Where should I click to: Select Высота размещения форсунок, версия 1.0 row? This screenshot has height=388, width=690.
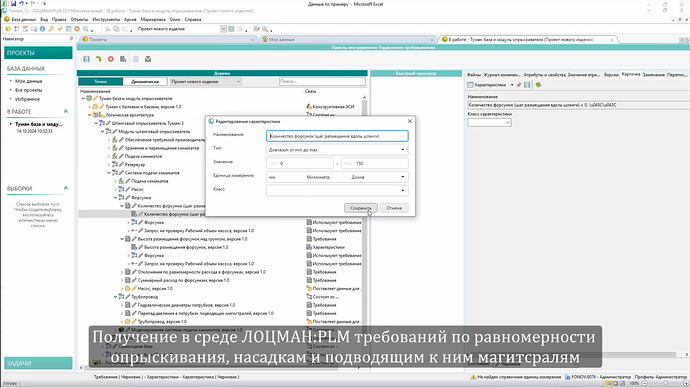[186, 247]
